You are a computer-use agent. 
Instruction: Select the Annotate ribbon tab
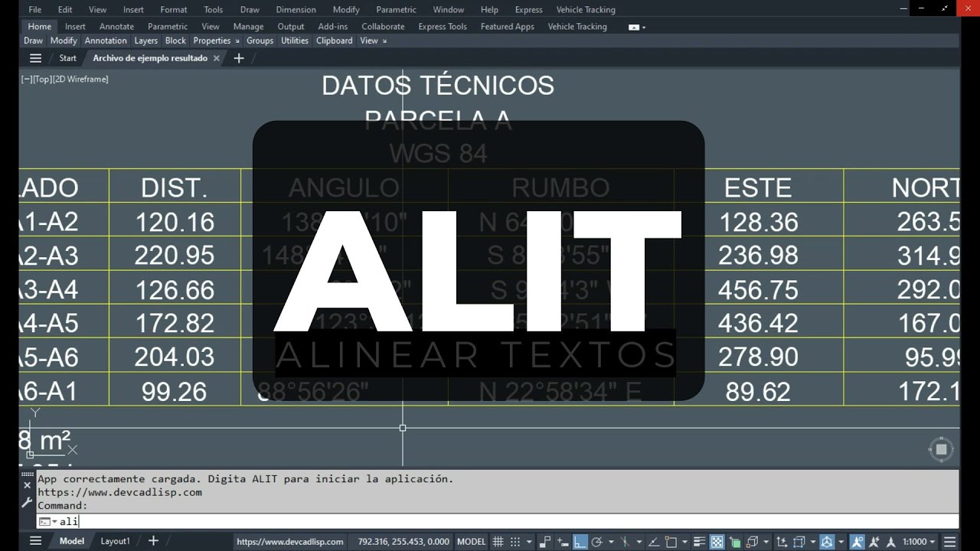116,27
